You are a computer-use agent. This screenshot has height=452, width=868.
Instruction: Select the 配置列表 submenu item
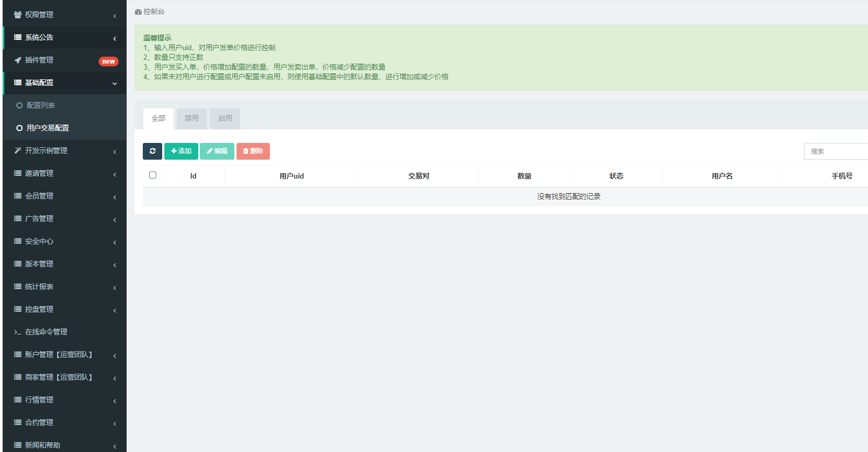point(41,106)
